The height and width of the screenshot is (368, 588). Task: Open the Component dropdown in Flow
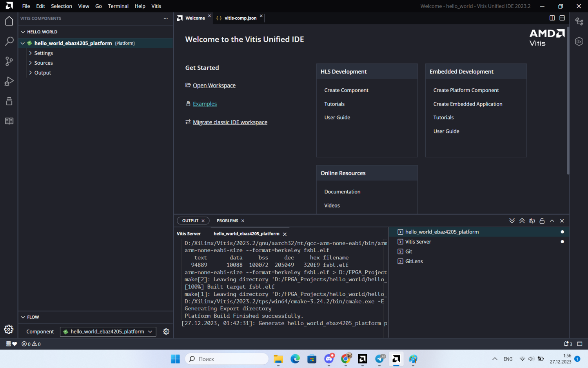[x=108, y=332]
